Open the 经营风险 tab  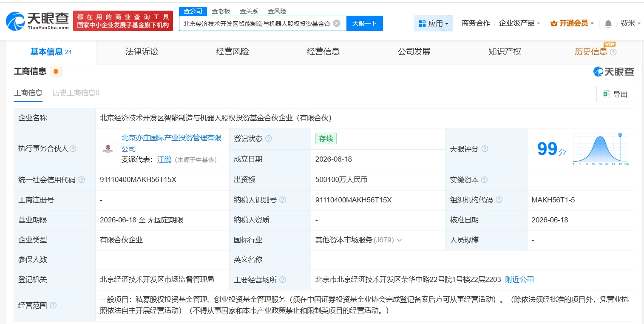coord(233,52)
